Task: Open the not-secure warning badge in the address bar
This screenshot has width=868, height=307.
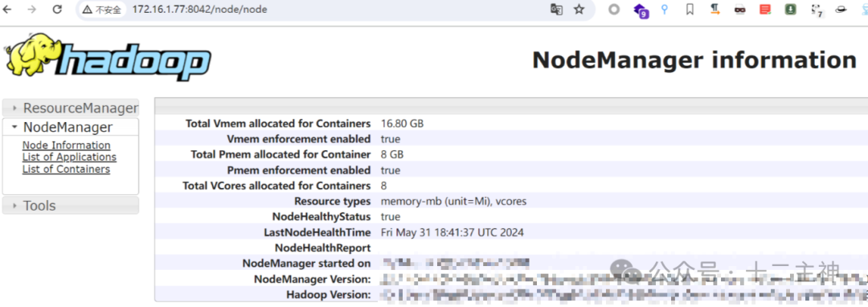Action: (x=102, y=10)
